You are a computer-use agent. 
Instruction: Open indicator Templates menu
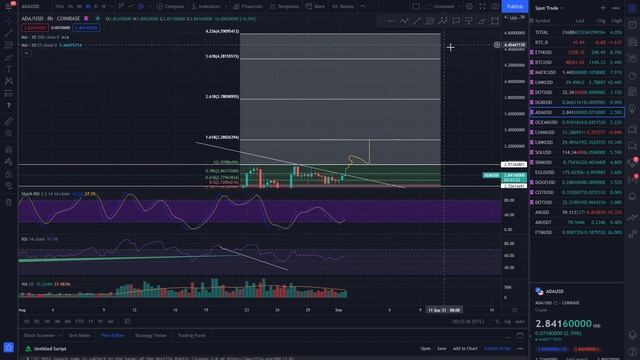285,6
